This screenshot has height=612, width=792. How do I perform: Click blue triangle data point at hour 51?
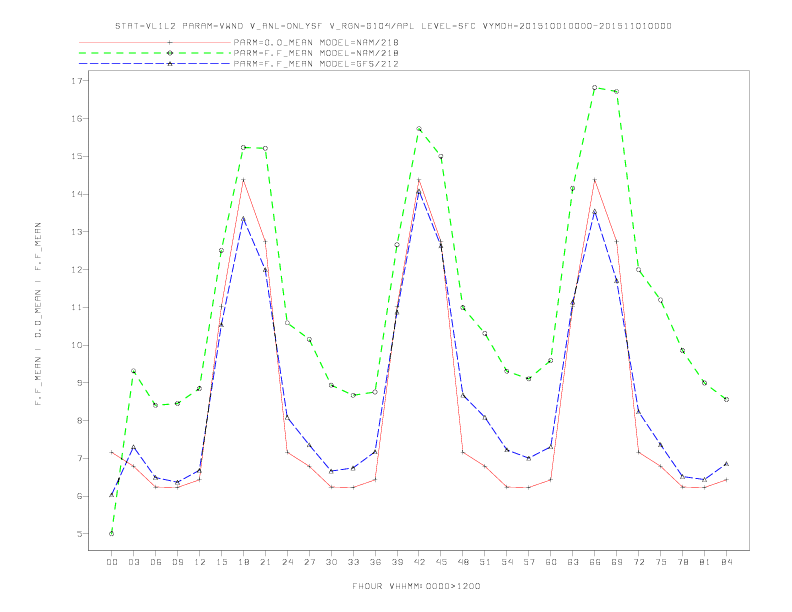tap(485, 418)
